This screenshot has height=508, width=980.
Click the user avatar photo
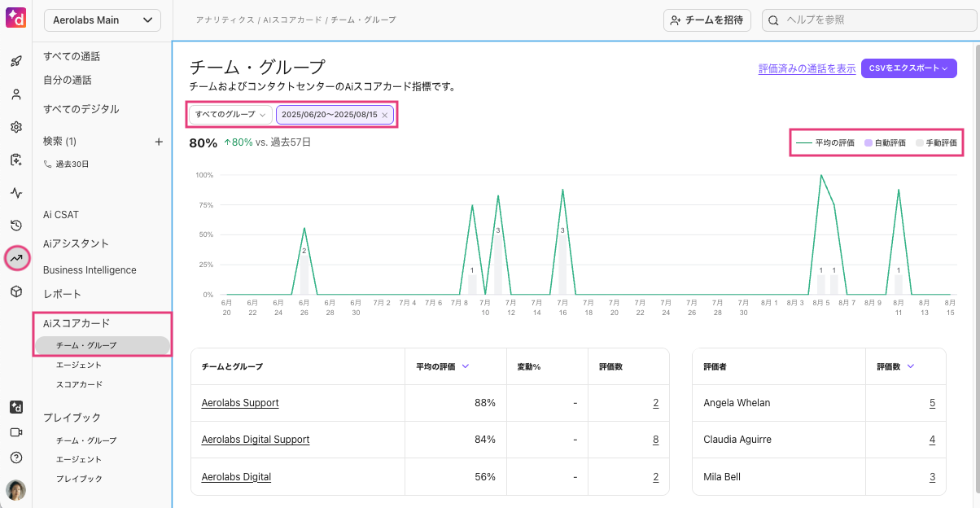15,489
